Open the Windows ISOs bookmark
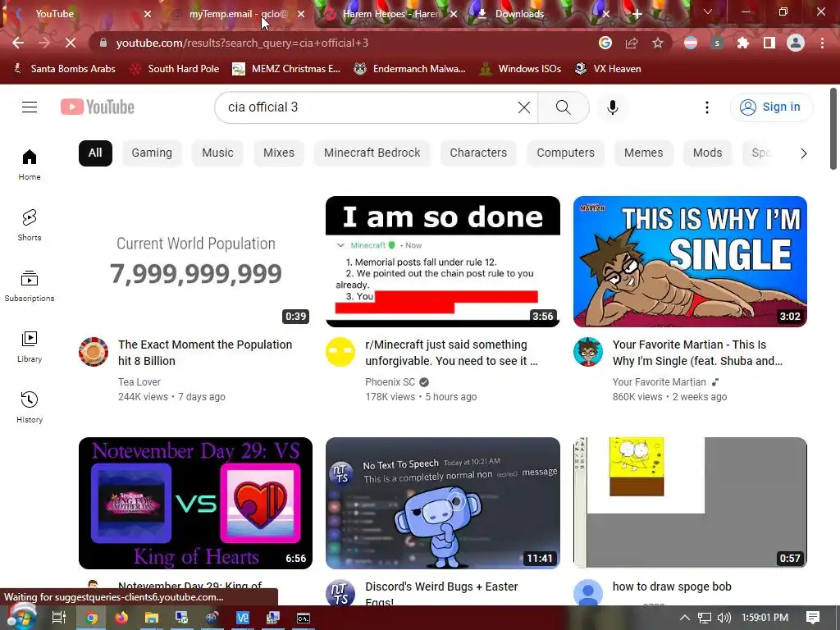The image size is (840, 630). point(521,69)
